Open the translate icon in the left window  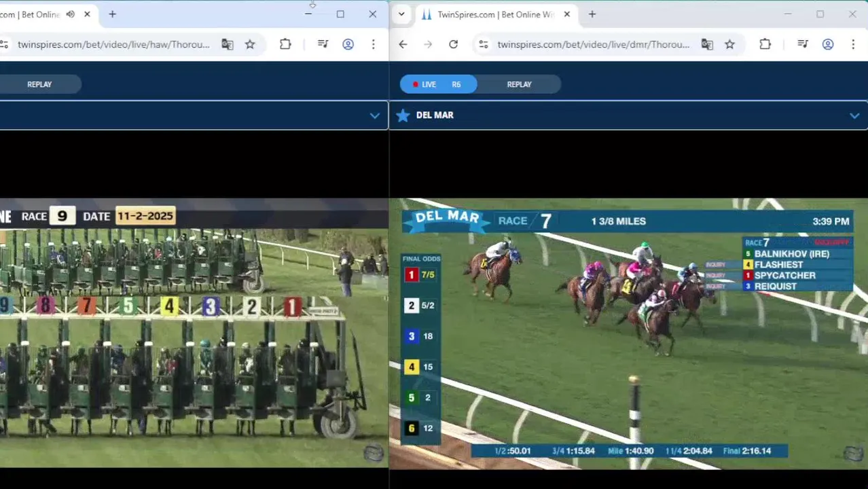[x=227, y=44]
